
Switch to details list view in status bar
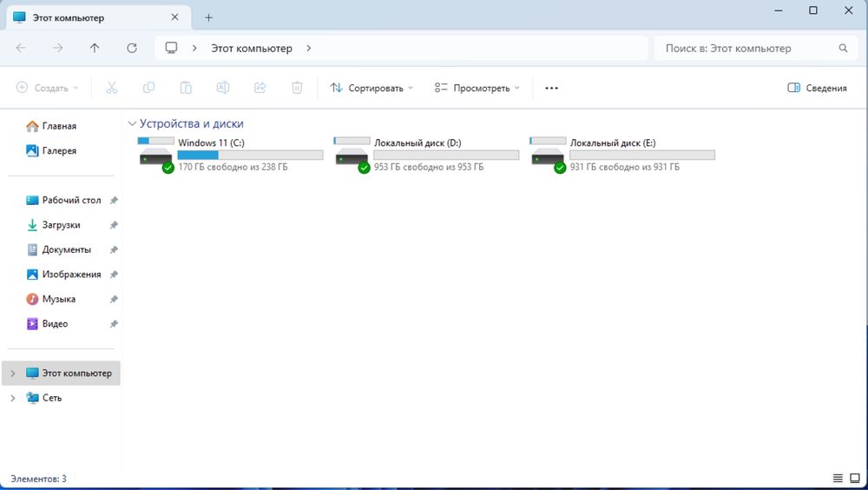pyautogui.click(x=838, y=479)
